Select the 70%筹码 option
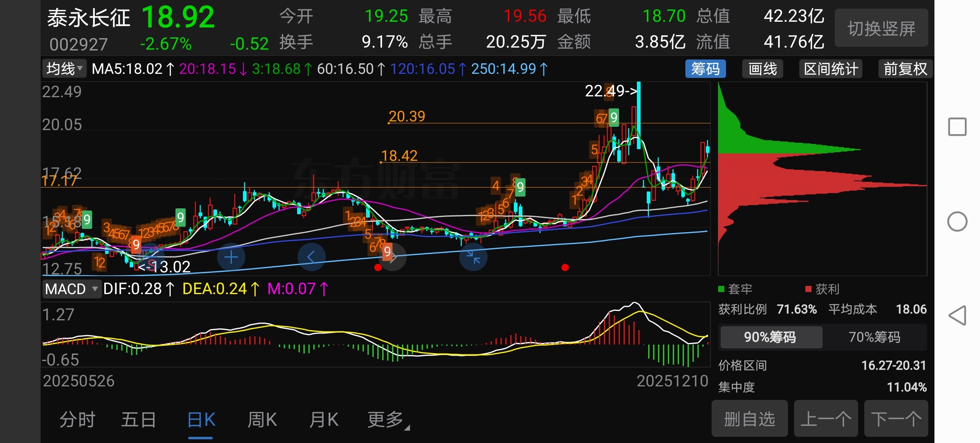The image size is (980, 443). click(x=874, y=337)
